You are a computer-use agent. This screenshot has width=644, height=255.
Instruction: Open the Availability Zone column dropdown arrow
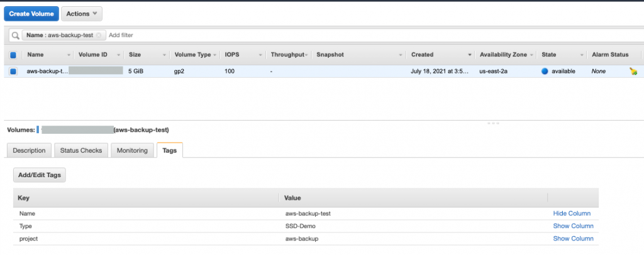coord(531,55)
